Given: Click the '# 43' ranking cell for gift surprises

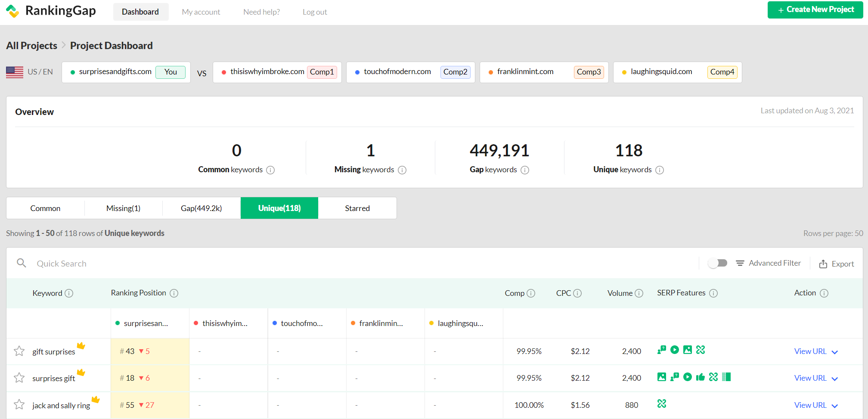Looking at the screenshot, I should pos(150,351).
